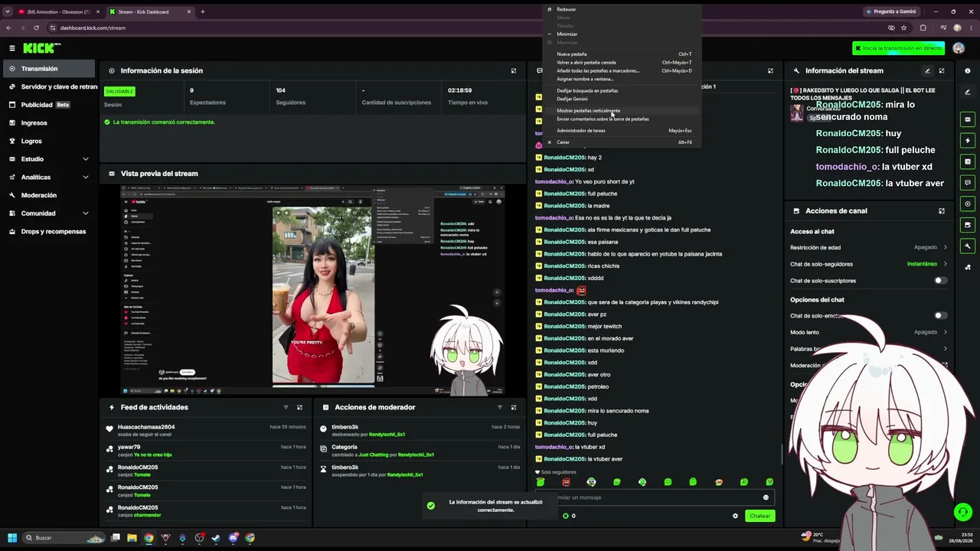
Task: Open Chat de solo-seguidores Instantáneo setting
Action: (869, 264)
